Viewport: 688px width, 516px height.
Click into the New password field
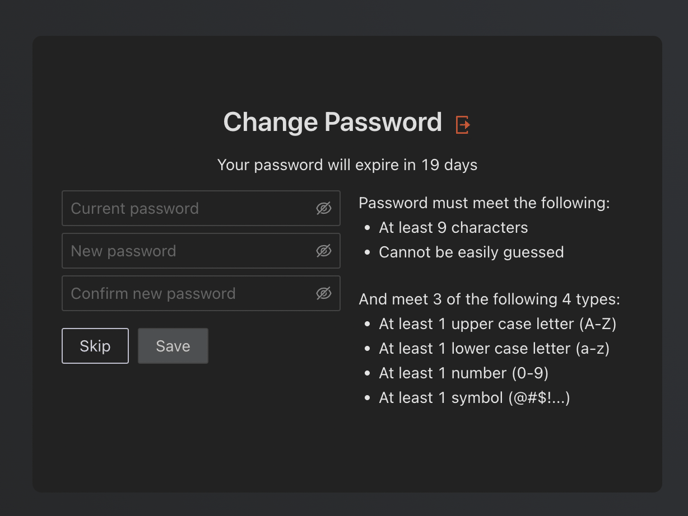coord(188,251)
